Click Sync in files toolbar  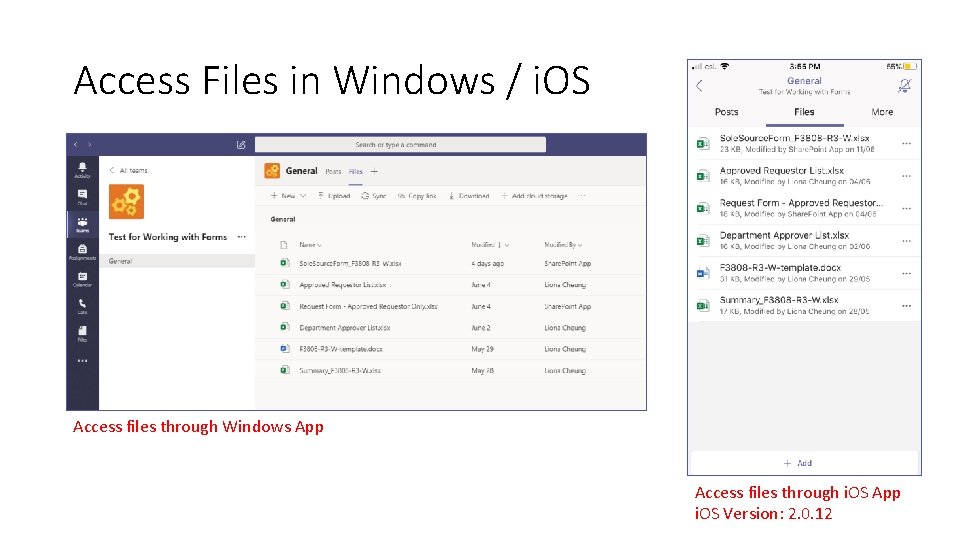coord(373,196)
